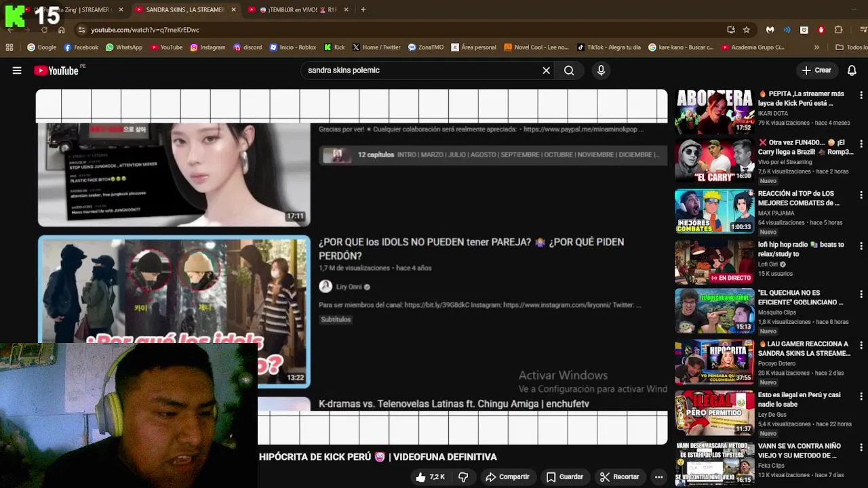The height and width of the screenshot is (488, 868).
Task: Open the 'Todos los' bookmarks folder
Action: [852, 47]
